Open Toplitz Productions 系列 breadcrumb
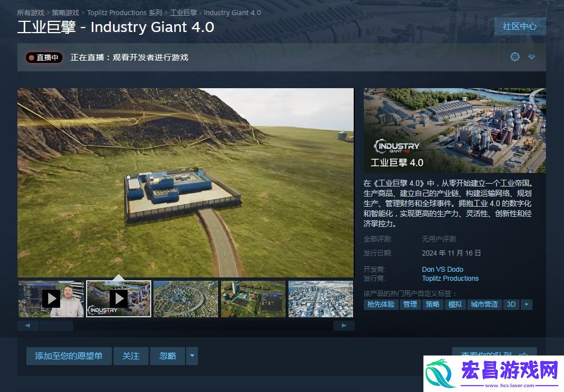Image resolution: width=564 pixels, height=392 pixels. [124, 12]
